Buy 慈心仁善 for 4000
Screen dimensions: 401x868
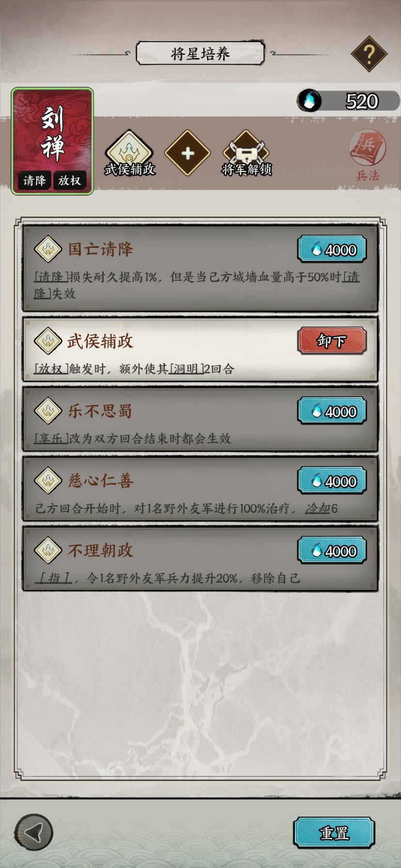pos(332,481)
